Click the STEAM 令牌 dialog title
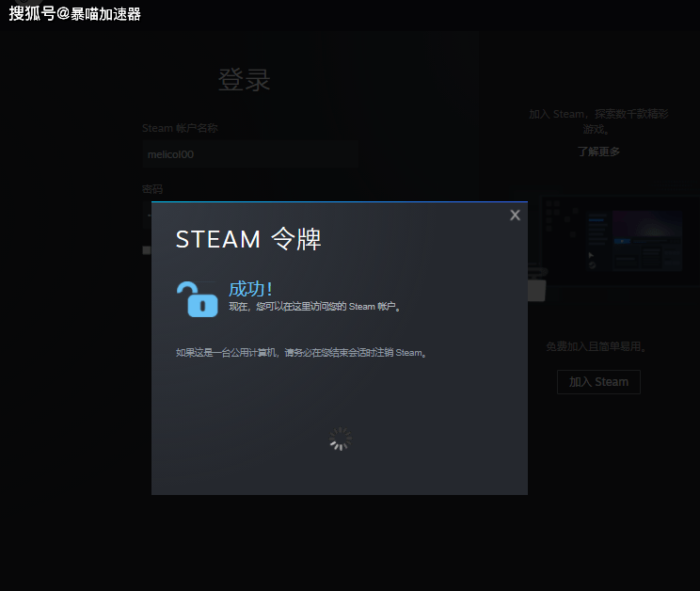Screen dimensions: 700x591 pos(248,239)
